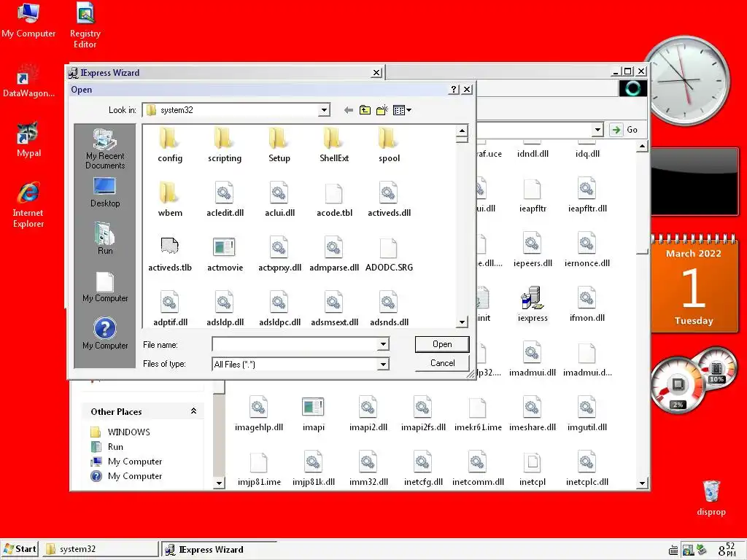Screen dimensions: 747x560
Task: Select adsldp.dll file
Action: pos(225,308)
